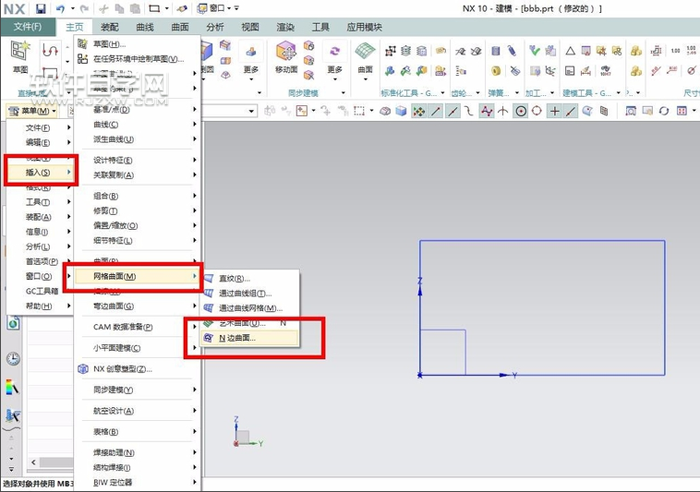Screen dimensions: 700x492
Task: Click the stacked gold coins icon, top one
Action: click(x=636, y=51)
